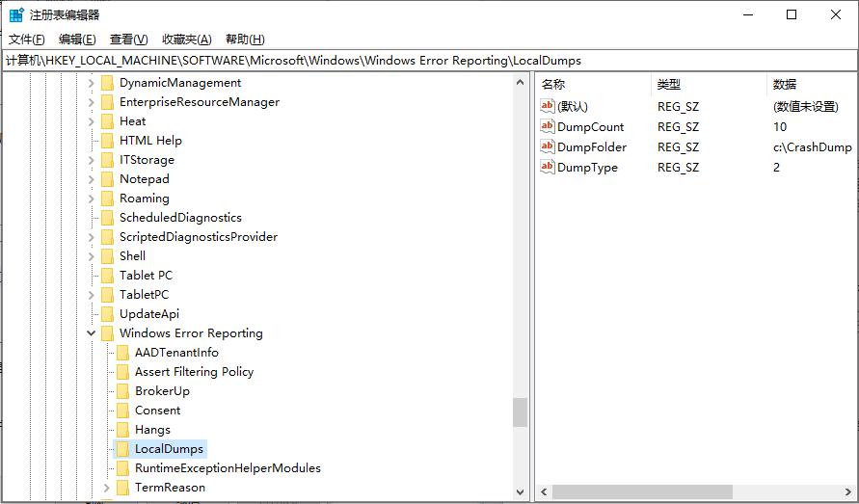This screenshot has width=859, height=504.
Task: Expand the Roaming key
Action: pos(92,199)
